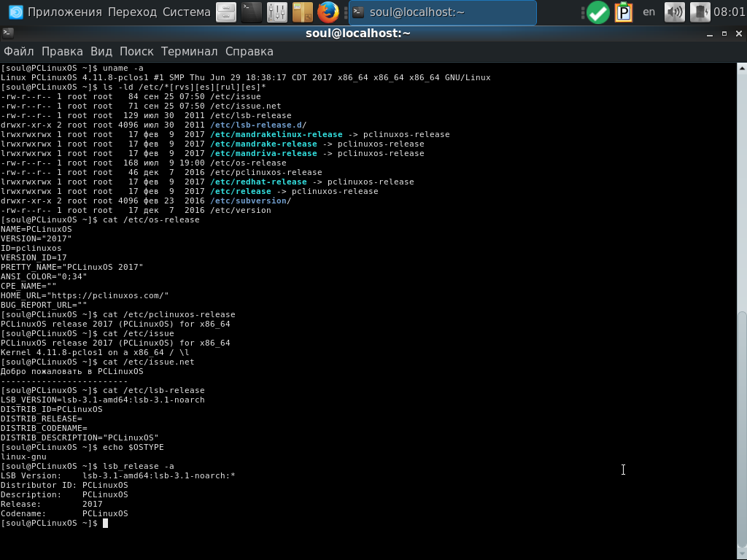The width and height of the screenshot is (747, 560).
Task: Open the control center mixer-sliders icon
Action: tap(276, 12)
